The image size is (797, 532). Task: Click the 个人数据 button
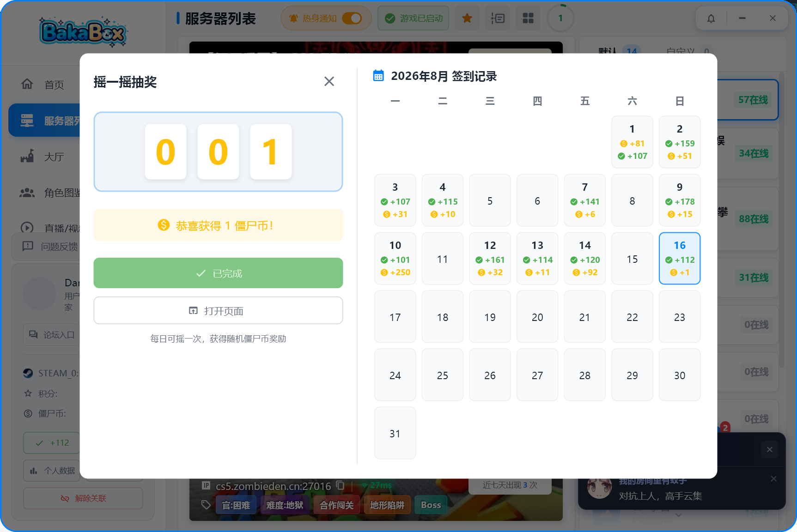pos(52,471)
